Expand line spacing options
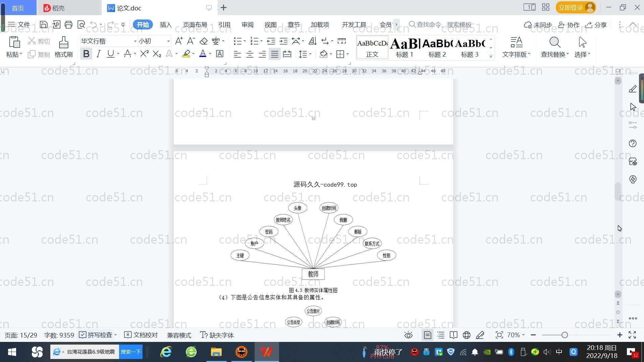 click(x=310, y=54)
